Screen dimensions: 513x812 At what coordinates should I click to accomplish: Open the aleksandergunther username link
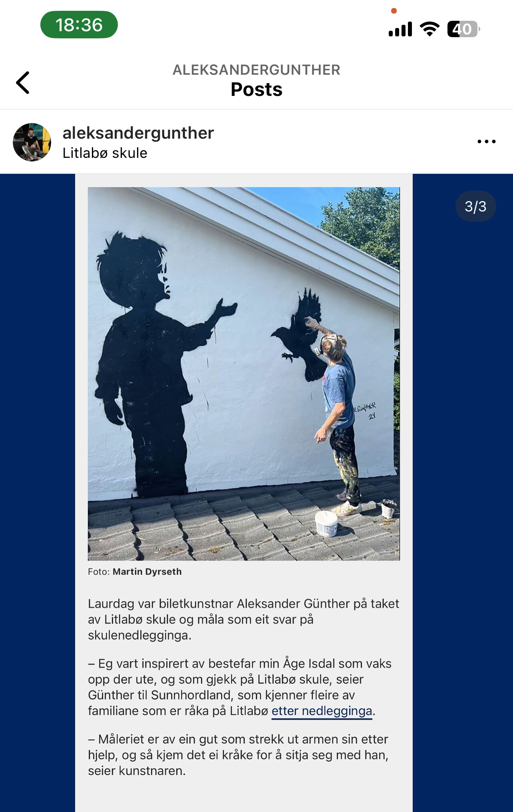pyautogui.click(x=138, y=133)
